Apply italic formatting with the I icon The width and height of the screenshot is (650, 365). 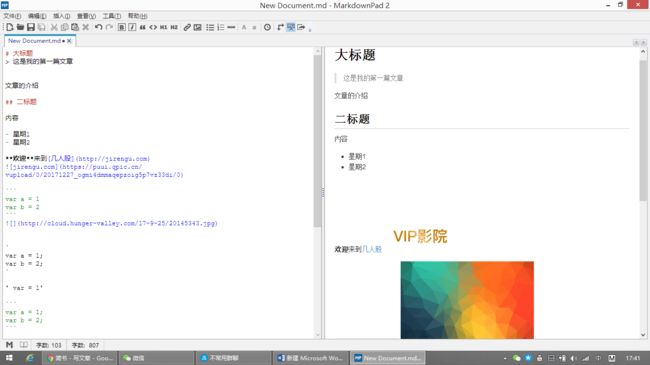pyautogui.click(x=132, y=27)
